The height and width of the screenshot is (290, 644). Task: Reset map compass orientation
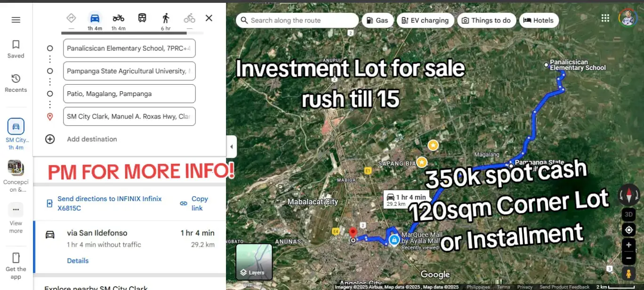[628, 194]
